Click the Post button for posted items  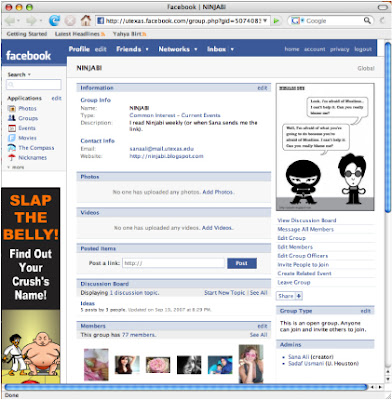[x=242, y=263]
